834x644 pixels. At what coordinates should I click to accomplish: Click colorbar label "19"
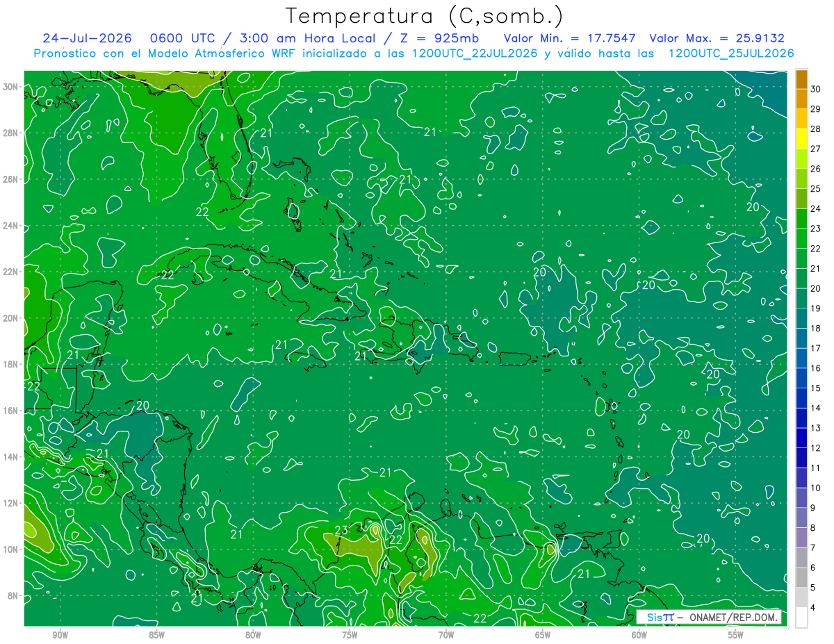pos(816,308)
